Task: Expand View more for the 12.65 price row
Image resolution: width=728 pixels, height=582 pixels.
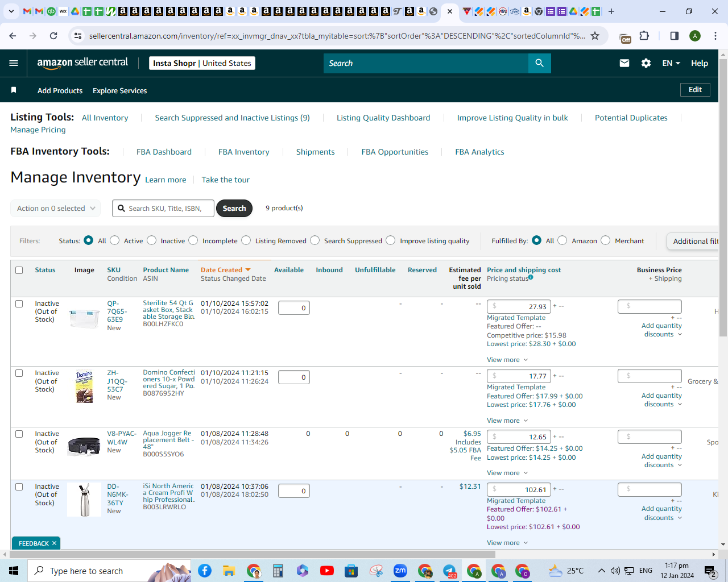Action: pyautogui.click(x=507, y=473)
